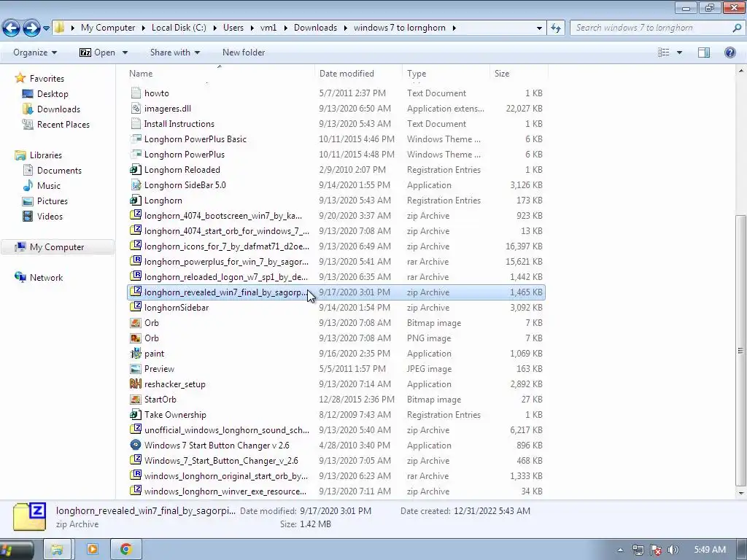Open the Pictures library
Image resolution: width=747 pixels, height=560 pixels.
pyautogui.click(x=53, y=201)
